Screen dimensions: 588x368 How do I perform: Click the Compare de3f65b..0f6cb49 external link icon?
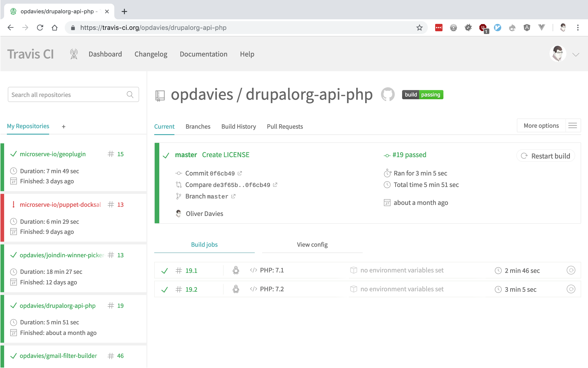point(275,185)
